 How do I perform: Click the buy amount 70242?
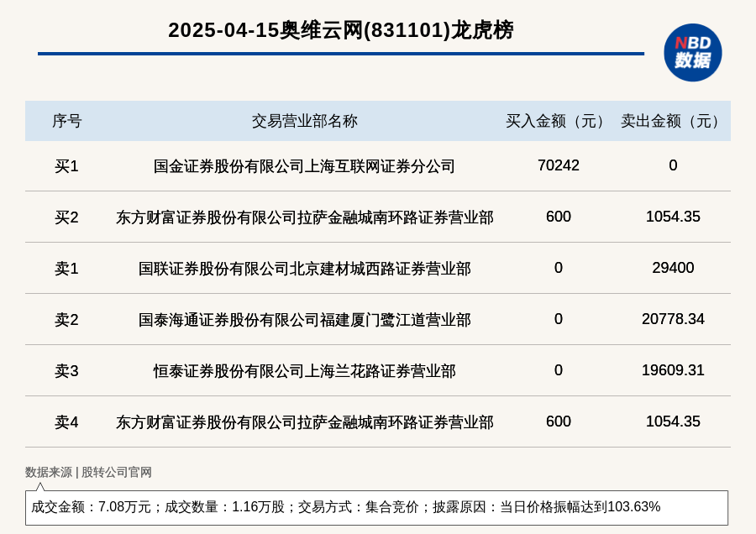tap(559, 165)
